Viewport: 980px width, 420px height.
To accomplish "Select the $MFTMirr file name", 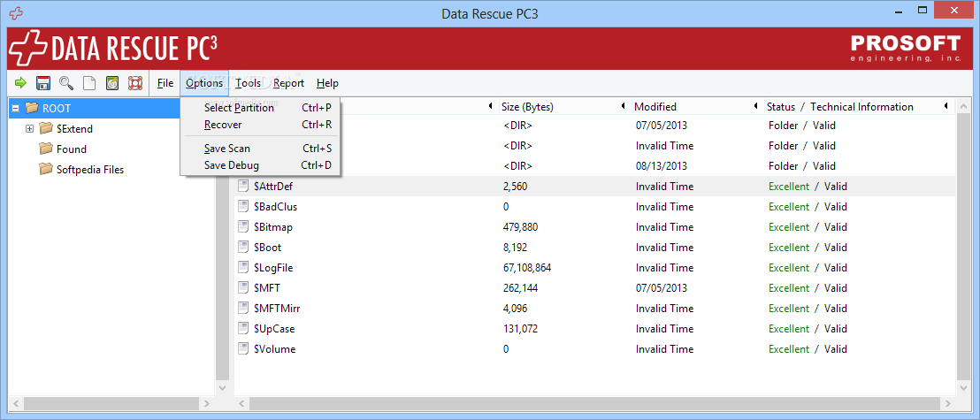I will 278,308.
